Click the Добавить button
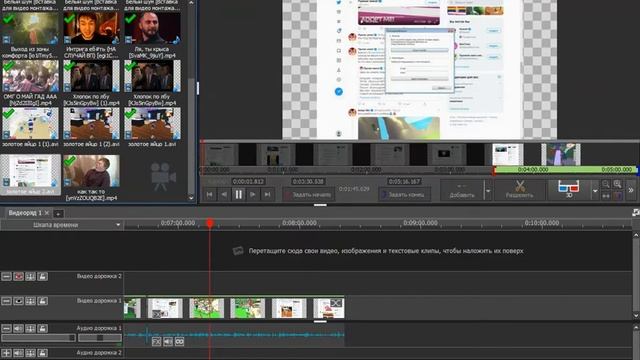This screenshot has height=360, width=640. point(462,190)
